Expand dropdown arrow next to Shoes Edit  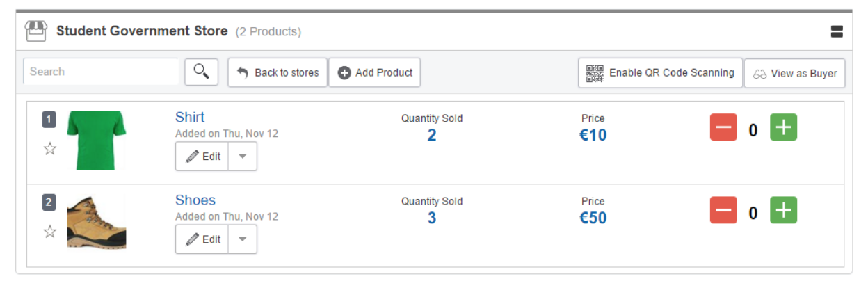point(243,239)
